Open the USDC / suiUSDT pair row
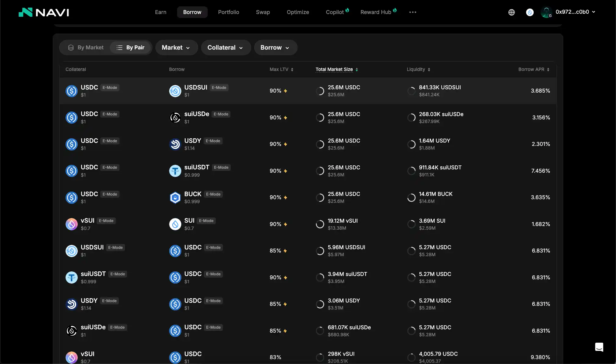 (x=308, y=171)
